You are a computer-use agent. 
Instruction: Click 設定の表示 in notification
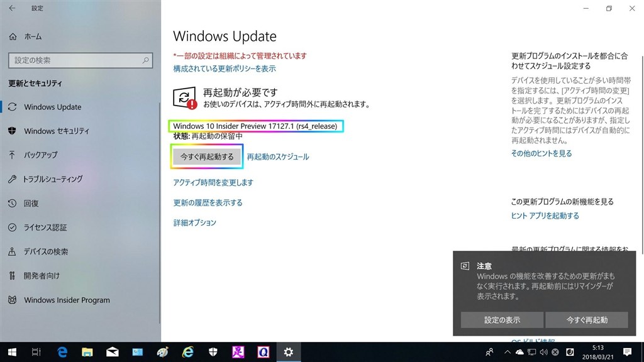click(x=502, y=320)
